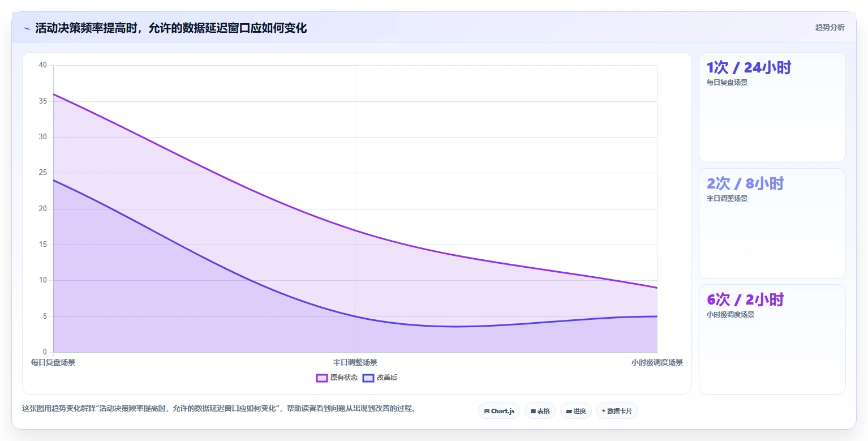Click the purple 原有状态 legend swatch
This screenshot has width=868, height=441.
[x=322, y=378]
